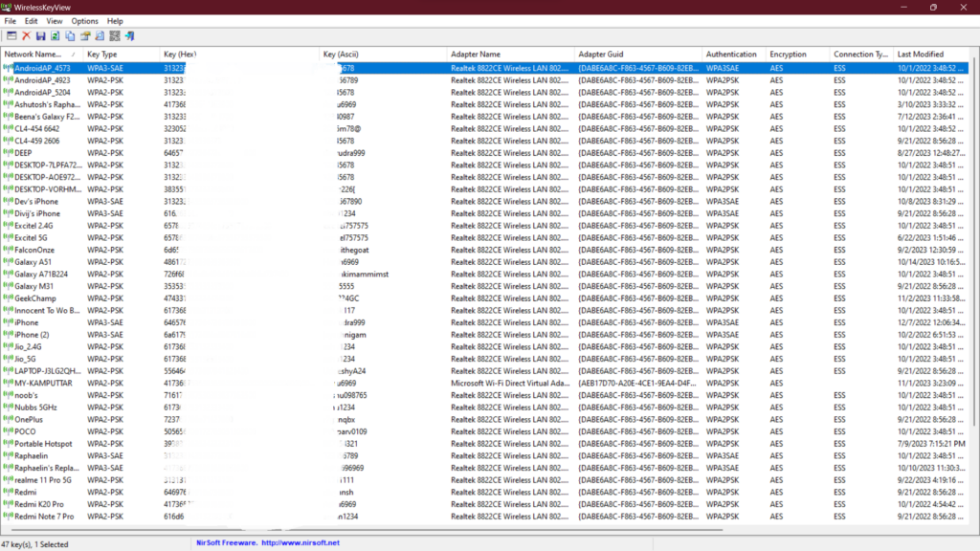Viewport: 980px width, 551px height.
Task: Click the Find magnifier icon
Action: 100,35
